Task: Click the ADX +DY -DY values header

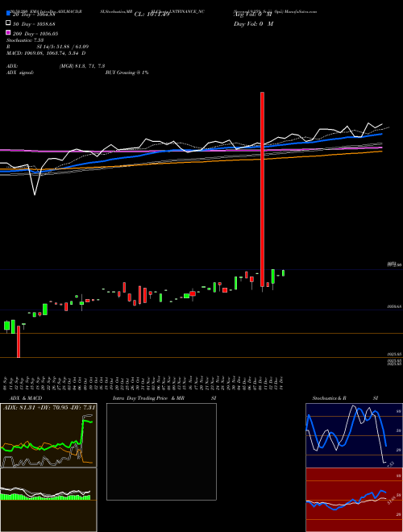Action: tap(49, 407)
